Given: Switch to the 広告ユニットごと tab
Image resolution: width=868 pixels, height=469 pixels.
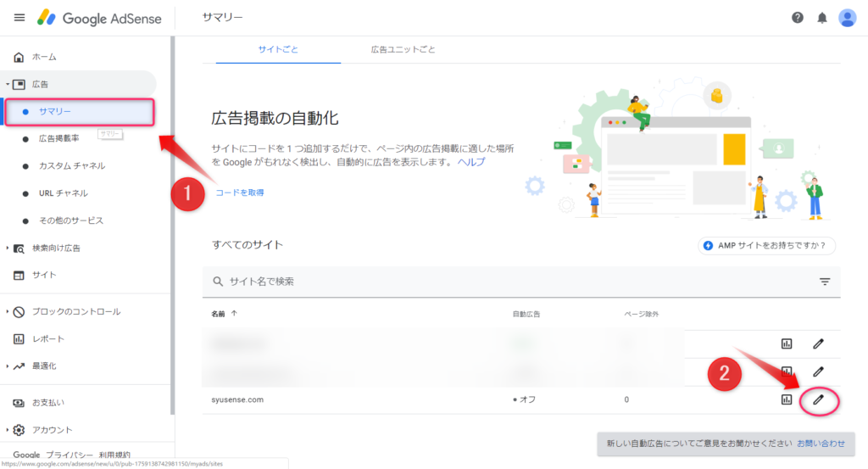Looking at the screenshot, I should [x=403, y=50].
